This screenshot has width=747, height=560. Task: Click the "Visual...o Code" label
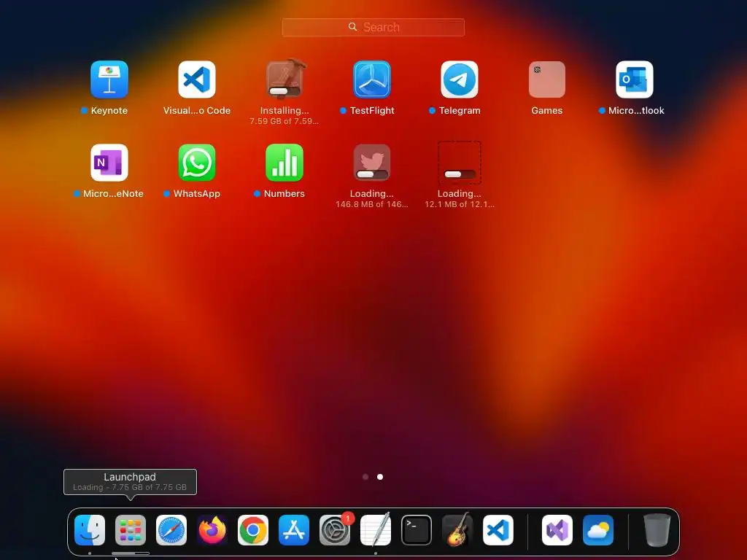tap(197, 111)
